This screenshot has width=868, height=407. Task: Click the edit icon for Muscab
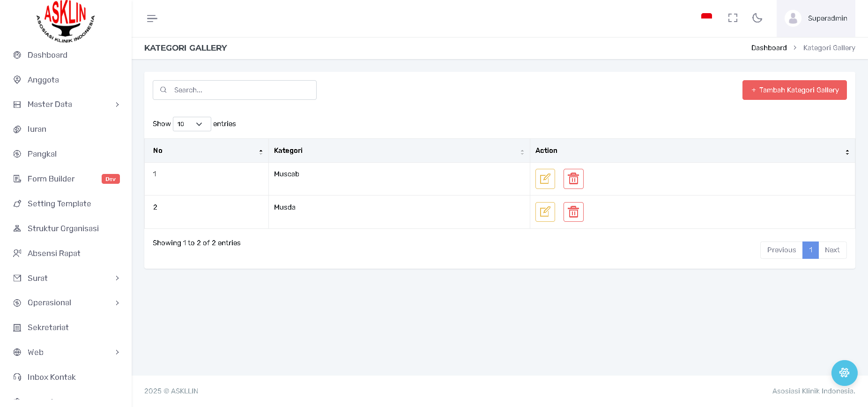click(x=545, y=179)
